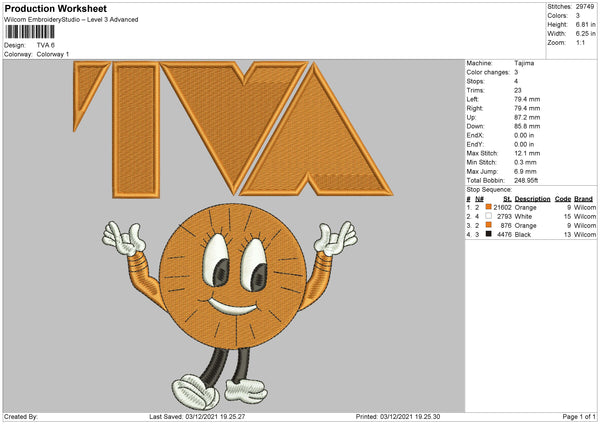This screenshot has width=600, height=424.
Task: Click the 'Description' column header
Action: tap(532, 199)
